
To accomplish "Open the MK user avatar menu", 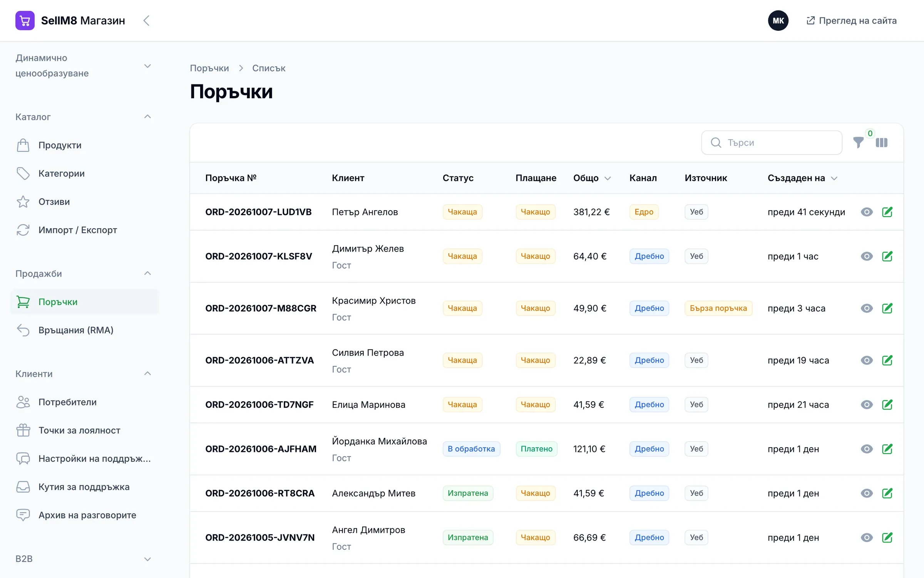I will pyautogui.click(x=778, y=20).
